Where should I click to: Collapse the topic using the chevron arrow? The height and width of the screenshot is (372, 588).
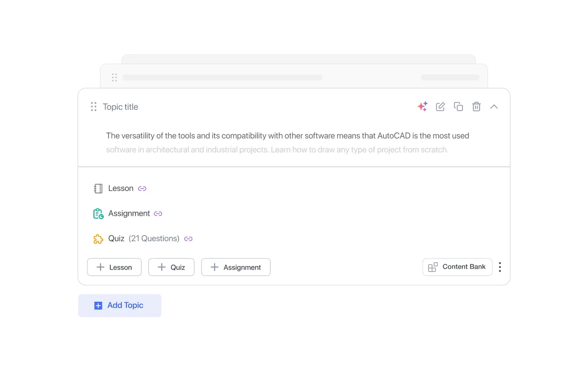point(494,106)
